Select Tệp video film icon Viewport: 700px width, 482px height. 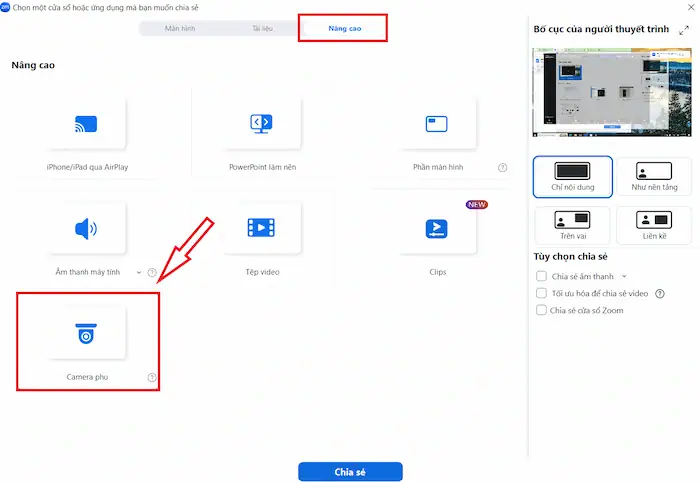[x=262, y=228]
